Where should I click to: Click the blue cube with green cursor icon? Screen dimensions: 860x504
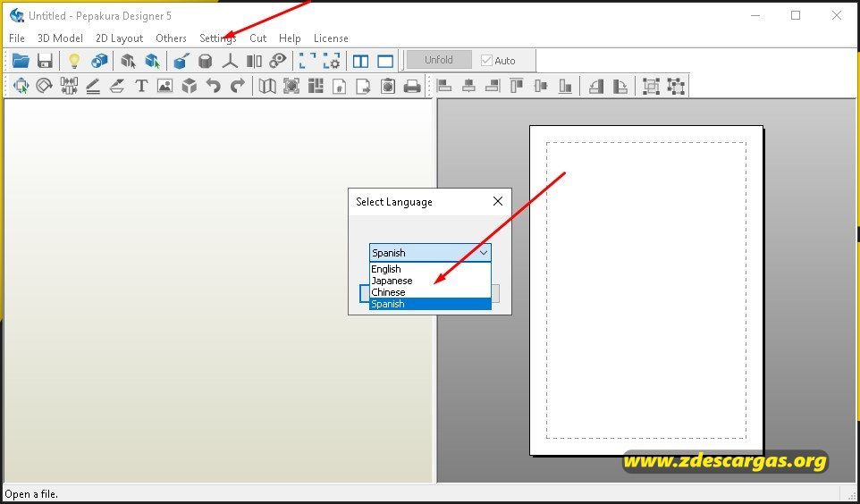point(153,61)
